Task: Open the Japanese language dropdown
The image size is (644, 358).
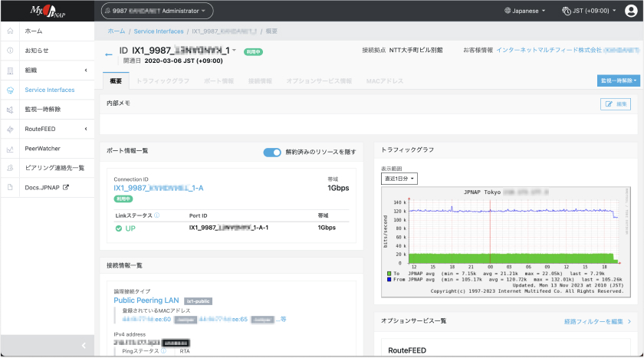Action: (525, 11)
